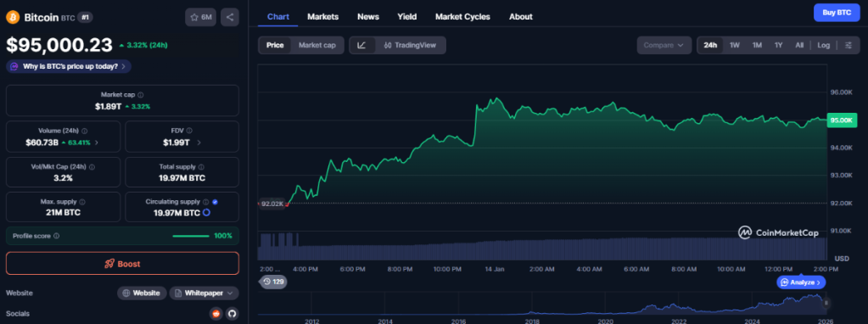Click Vol/Mkt Cap info icon
The width and height of the screenshot is (868, 324).
point(92,166)
